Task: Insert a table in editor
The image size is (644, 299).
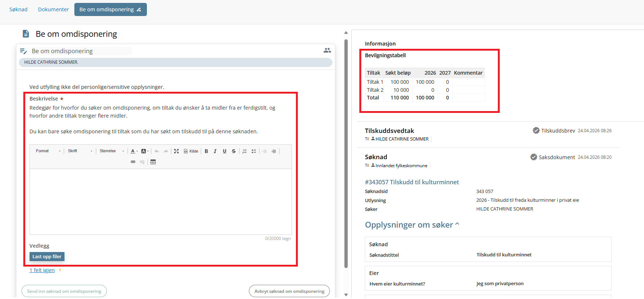Action: click(153, 162)
